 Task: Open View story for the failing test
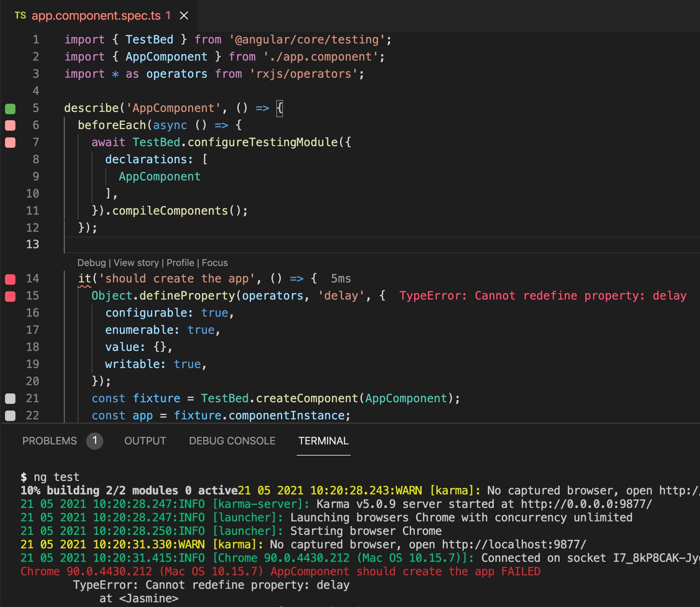[137, 262]
